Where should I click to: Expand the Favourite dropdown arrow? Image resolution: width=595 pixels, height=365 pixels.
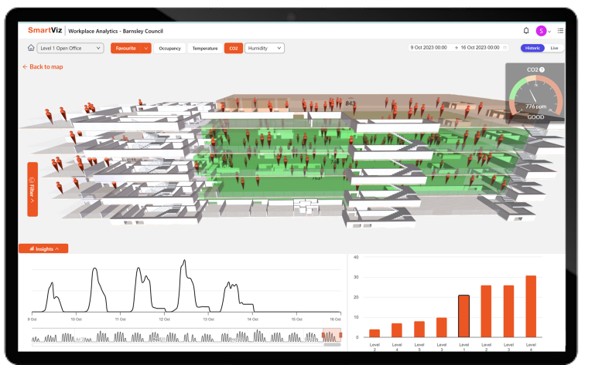pyautogui.click(x=146, y=48)
